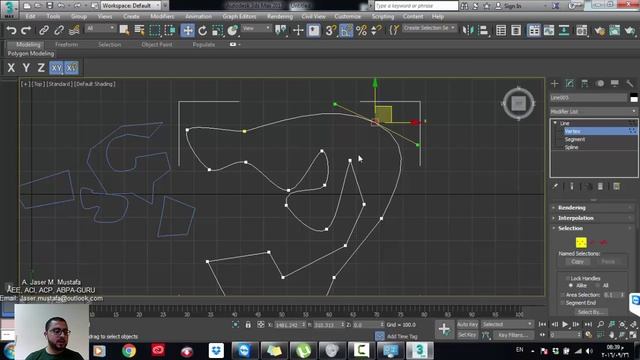Open the Create Selection Set dropdown
The width and height of the screenshot is (640, 360).
429,28
